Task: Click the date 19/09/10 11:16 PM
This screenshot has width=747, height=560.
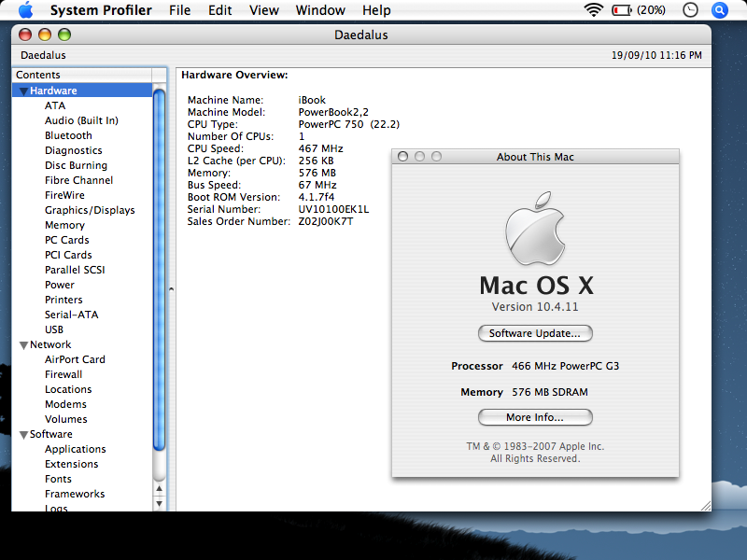Action: tap(656, 55)
